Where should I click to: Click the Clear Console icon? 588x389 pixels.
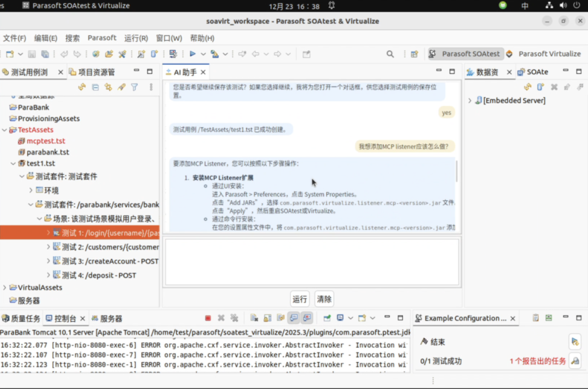[254, 318]
